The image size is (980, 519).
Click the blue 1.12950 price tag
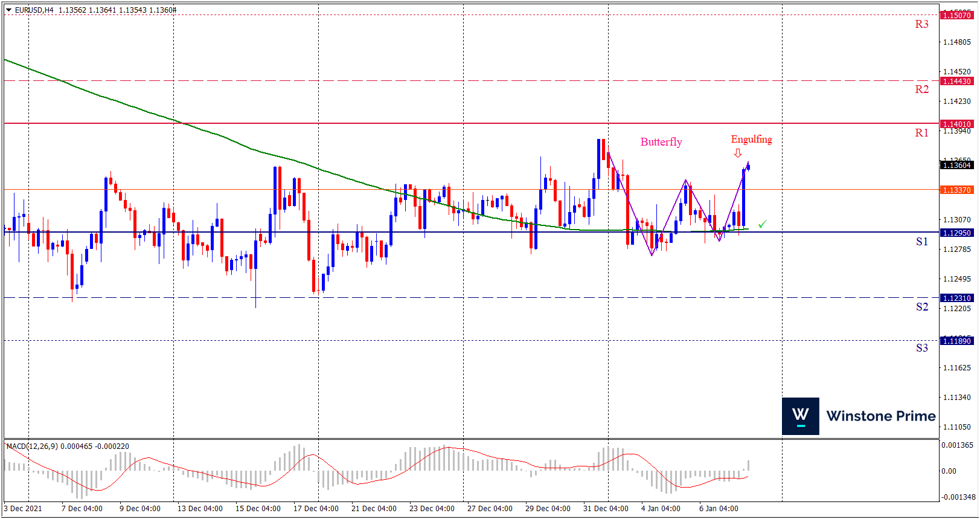coord(957,233)
